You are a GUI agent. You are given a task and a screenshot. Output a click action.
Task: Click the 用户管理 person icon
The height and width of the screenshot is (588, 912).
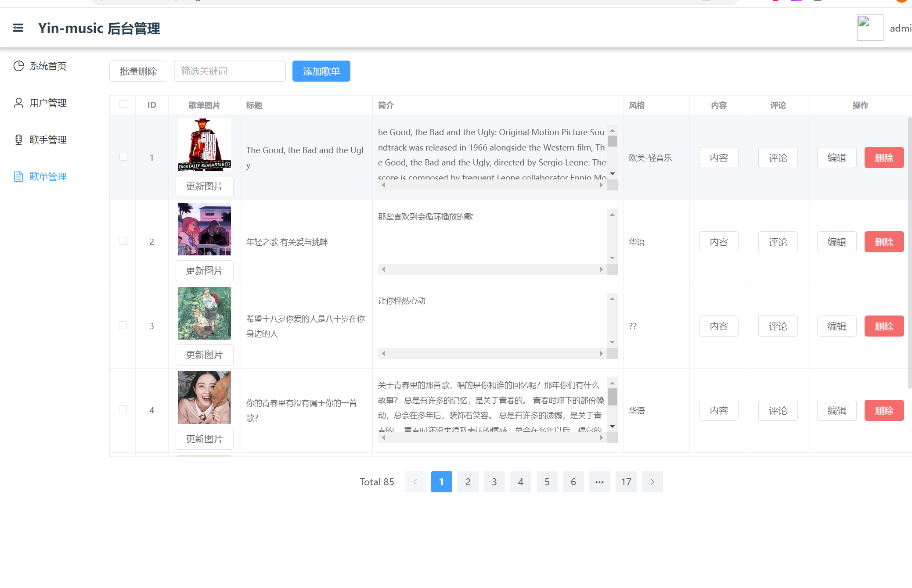pos(18,103)
